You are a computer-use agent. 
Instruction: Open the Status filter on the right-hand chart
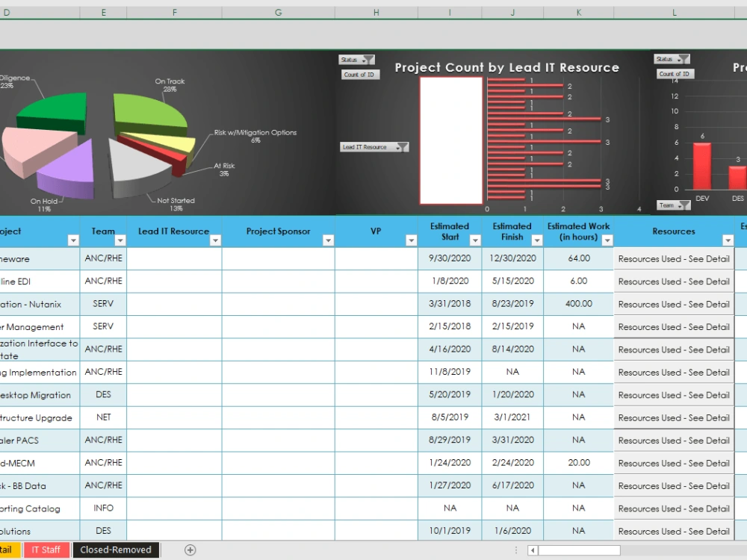pyautogui.click(x=671, y=57)
